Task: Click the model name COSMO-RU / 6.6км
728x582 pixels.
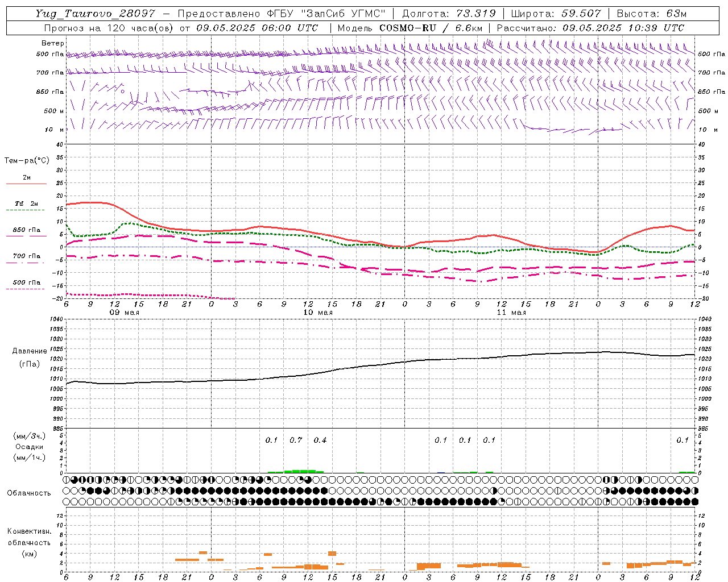Action: 431,28
